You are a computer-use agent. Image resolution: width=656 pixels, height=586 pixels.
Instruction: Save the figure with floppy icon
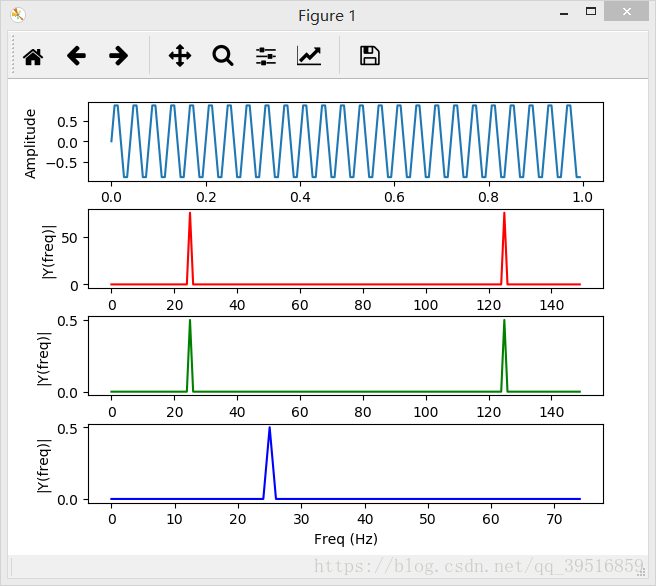[370, 56]
